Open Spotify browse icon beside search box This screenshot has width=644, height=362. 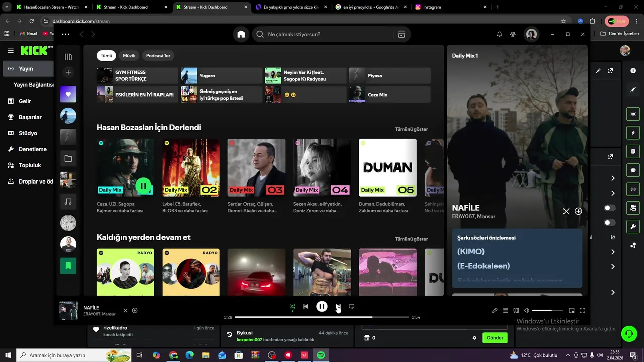point(401,34)
